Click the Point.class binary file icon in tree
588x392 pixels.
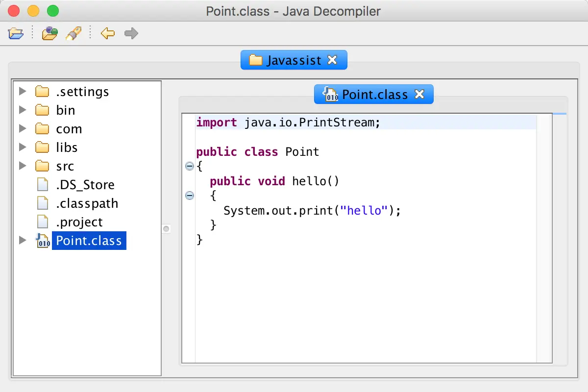point(43,241)
